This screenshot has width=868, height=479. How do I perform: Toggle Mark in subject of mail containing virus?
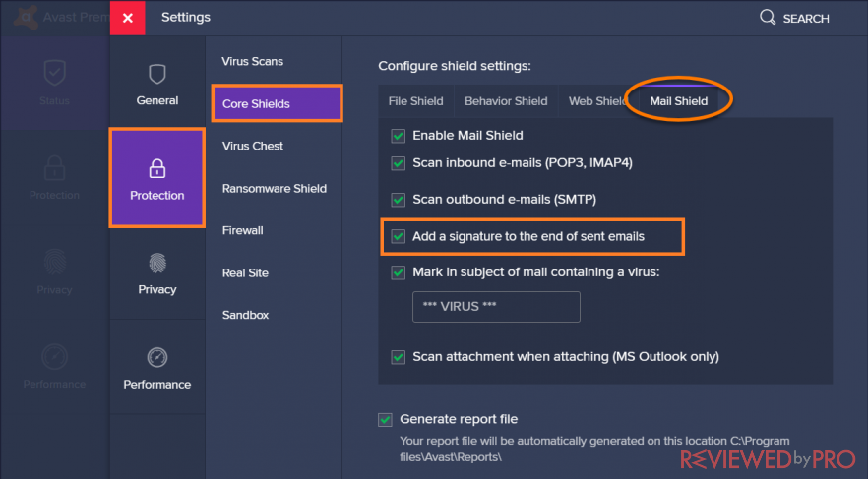point(398,272)
